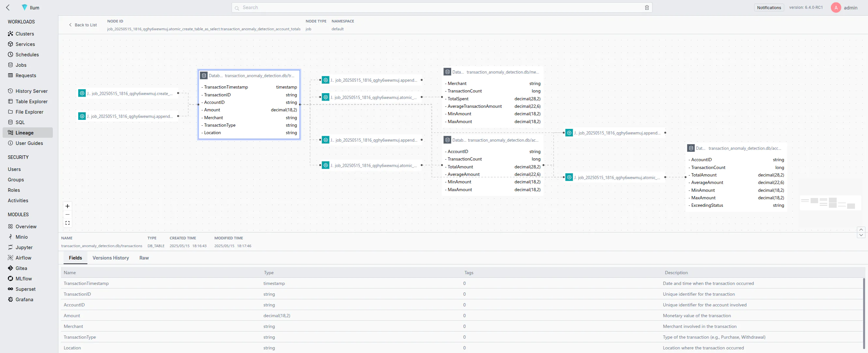This screenshot has width=868, height=353.
Task: Click the DB_TABLE type value
Action: (x=156, y=246)
